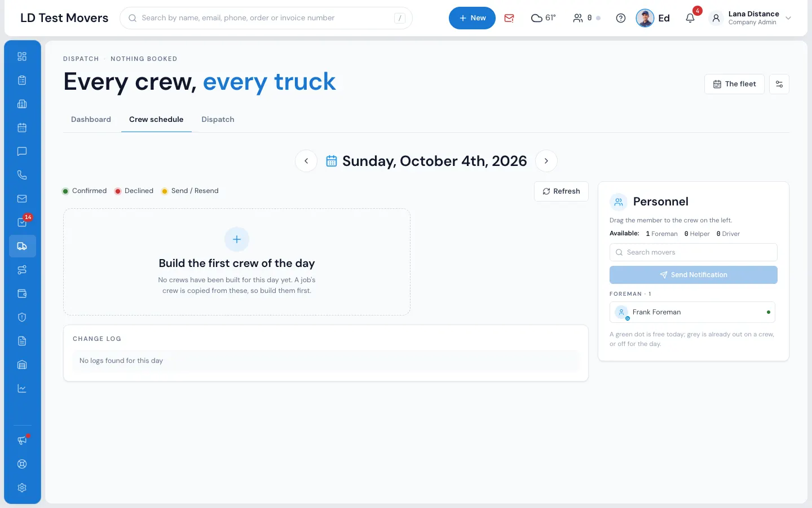Open tasks icon with 14 badge
Screen dimensions: 812x508
pos(22,222)
